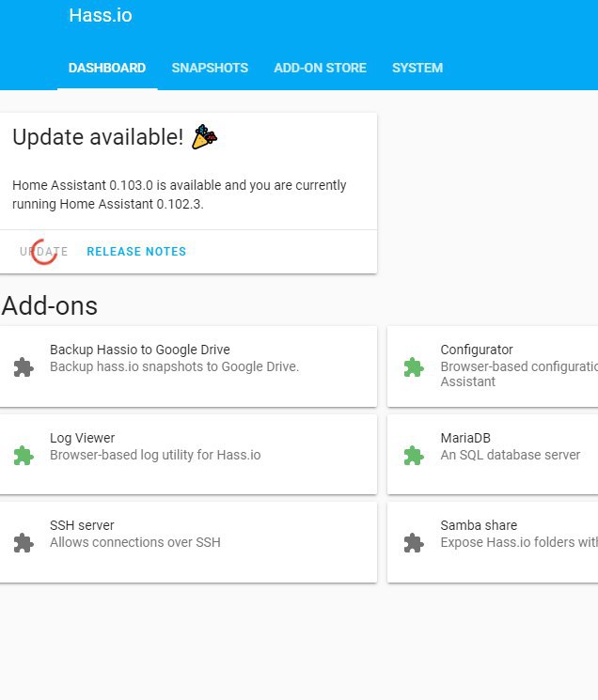The height and width of the screenshot is (700, 598).
Task: Open the Dashboard tab
Action: coord(107,68)
